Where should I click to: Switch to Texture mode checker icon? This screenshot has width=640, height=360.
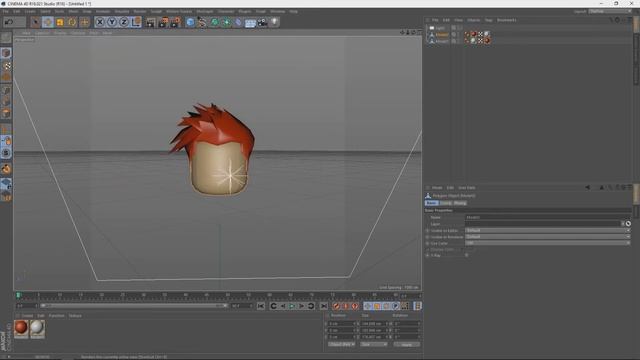6,65
